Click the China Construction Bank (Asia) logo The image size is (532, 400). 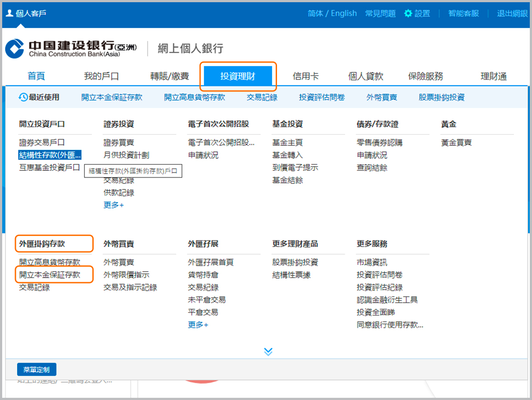(x=71, y=48)
